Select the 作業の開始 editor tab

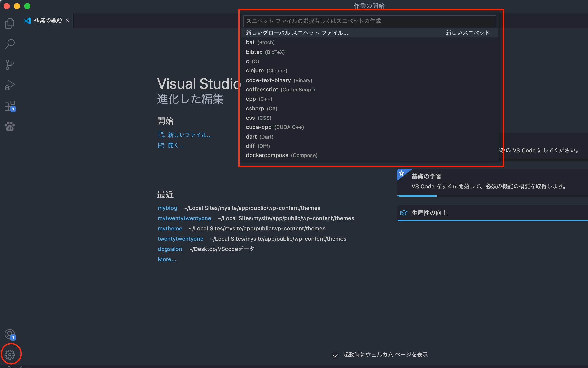(x=47, y=21)
